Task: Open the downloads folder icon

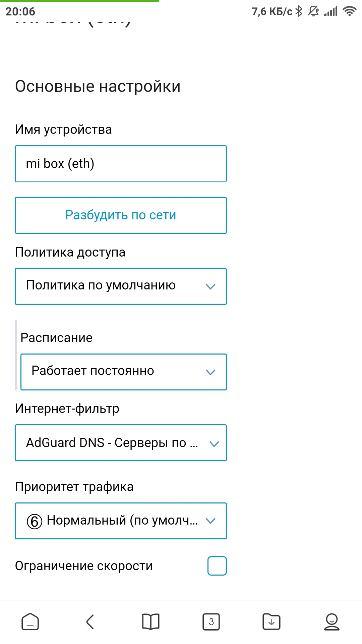Action: (x=271, y=622)
